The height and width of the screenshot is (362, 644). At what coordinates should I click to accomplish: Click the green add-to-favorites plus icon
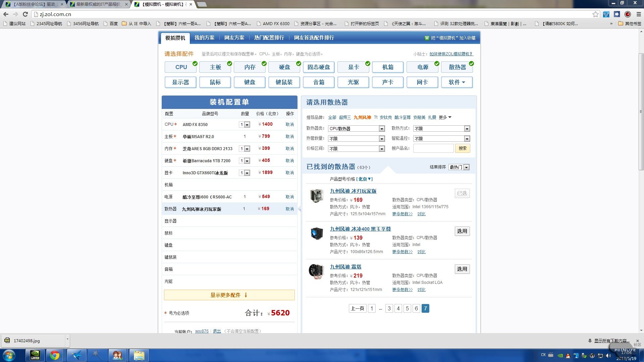427,38
